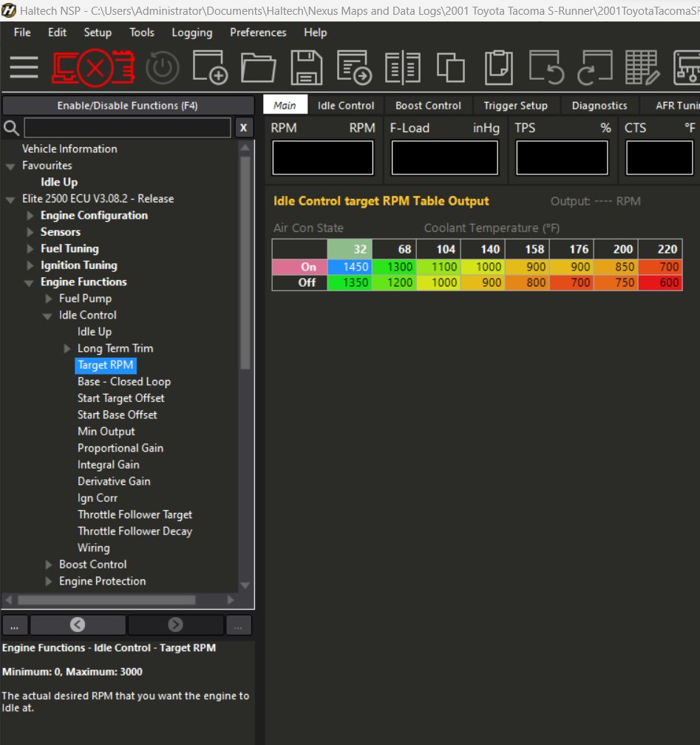
Task: Expand the Boost Control tree node
Action: point(49,565)
